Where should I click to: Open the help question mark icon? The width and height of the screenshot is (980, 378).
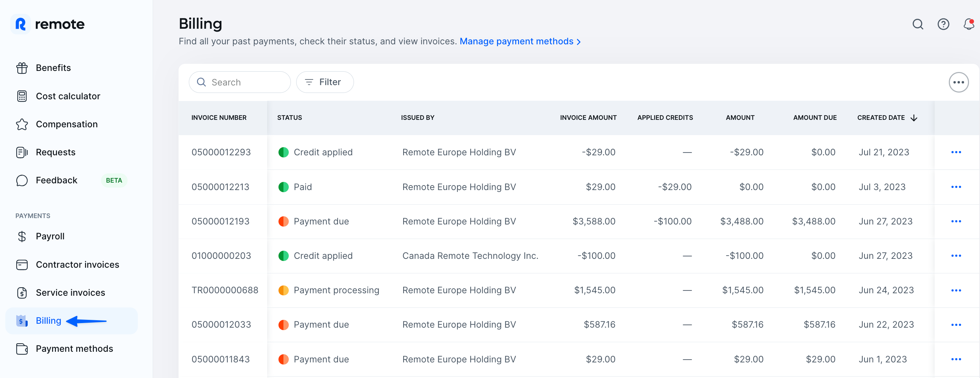click(944, 24)
